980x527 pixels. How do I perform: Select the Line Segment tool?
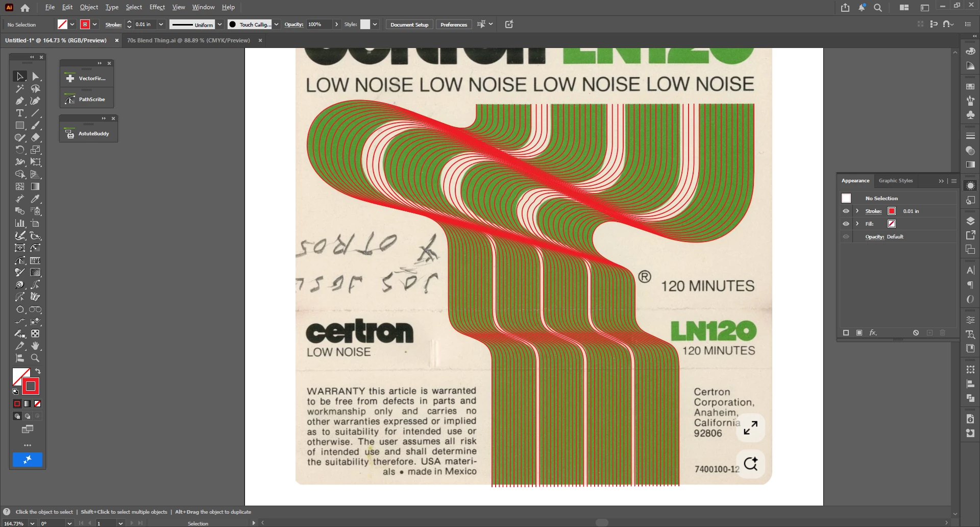35,113
